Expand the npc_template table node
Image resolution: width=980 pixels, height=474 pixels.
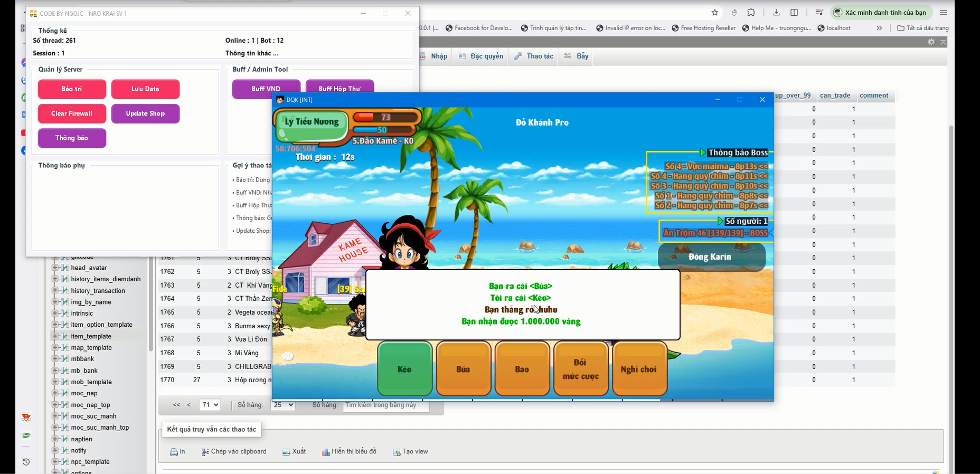coord(54,461)
